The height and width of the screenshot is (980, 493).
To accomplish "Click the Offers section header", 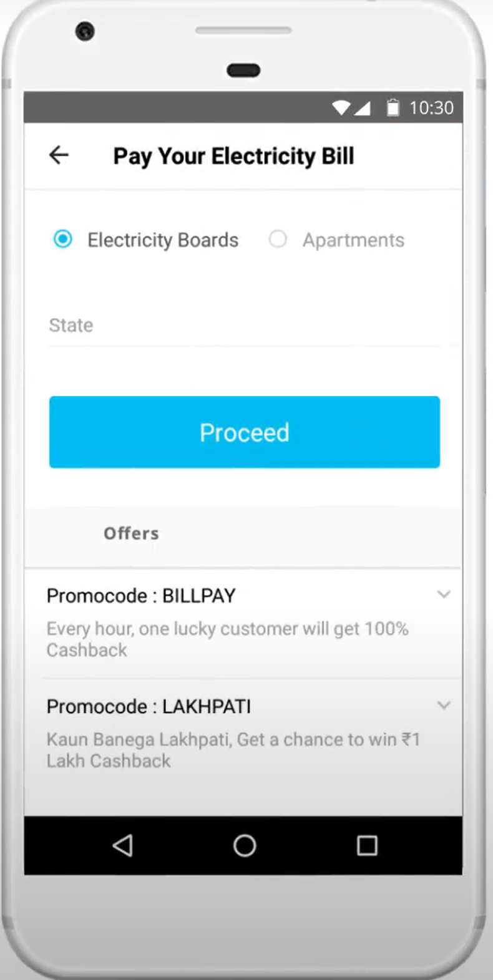I will click(131, 533).
